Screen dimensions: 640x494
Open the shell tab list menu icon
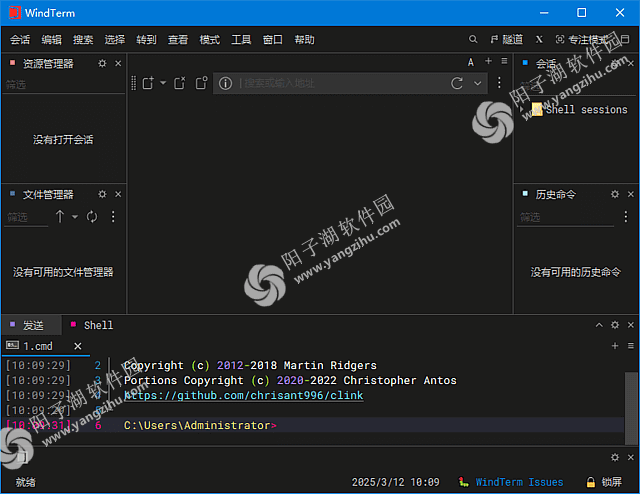(631, 346)
